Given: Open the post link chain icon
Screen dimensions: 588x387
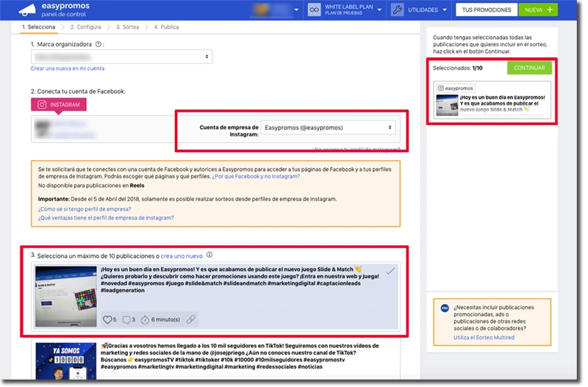Looking at the screenshot, I should coord(191,319).
